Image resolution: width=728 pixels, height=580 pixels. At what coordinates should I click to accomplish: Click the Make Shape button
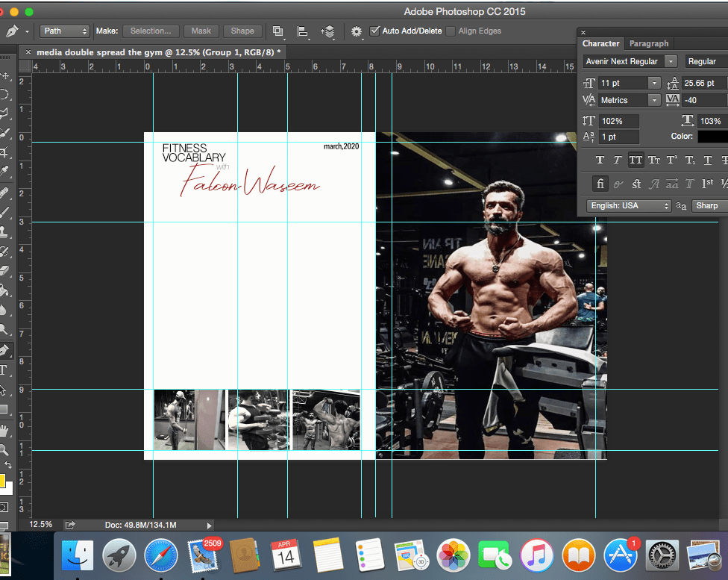242,31
